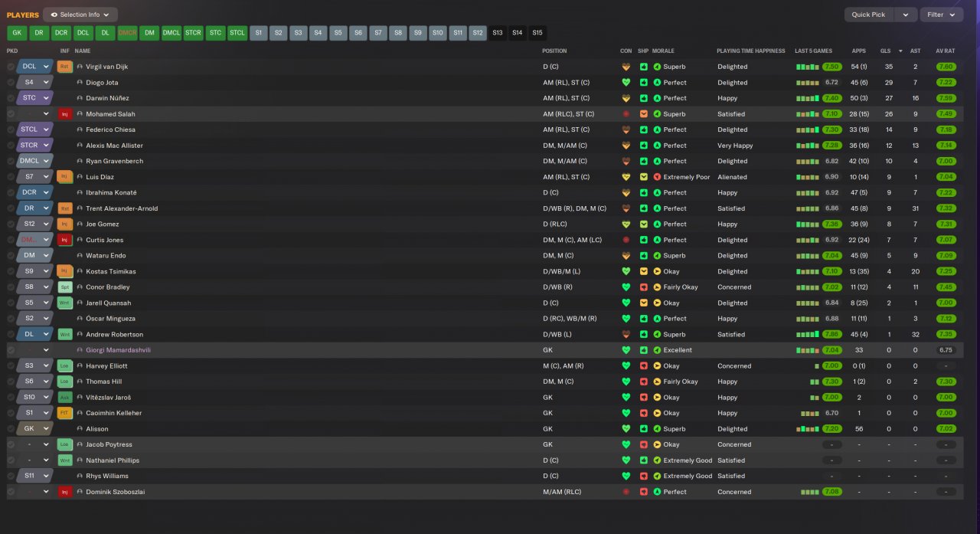
Task: Open Dominik Szoboszlai's empty position picker
Action: 35,492
